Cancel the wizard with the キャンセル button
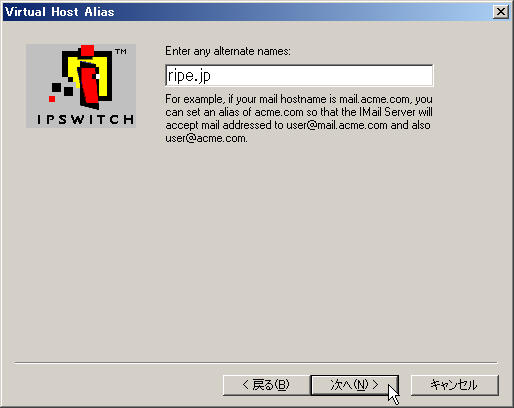The height and width of the screenshot is (408, 514). (x=455, y=385)
